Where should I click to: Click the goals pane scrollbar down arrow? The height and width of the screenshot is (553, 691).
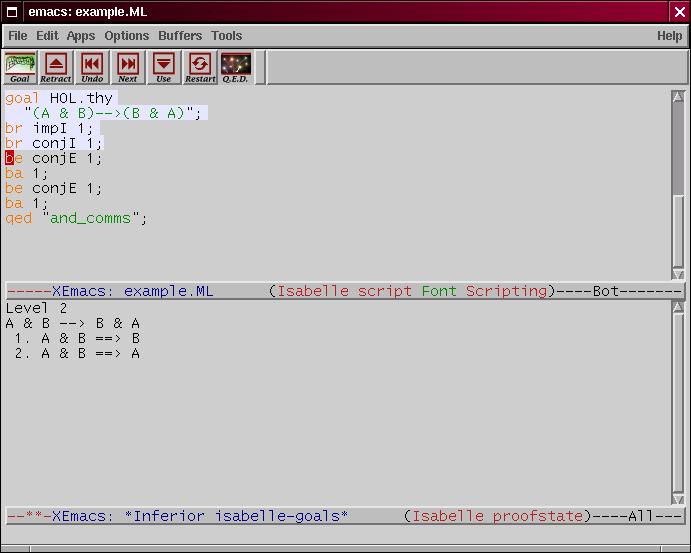coord(679,499)
